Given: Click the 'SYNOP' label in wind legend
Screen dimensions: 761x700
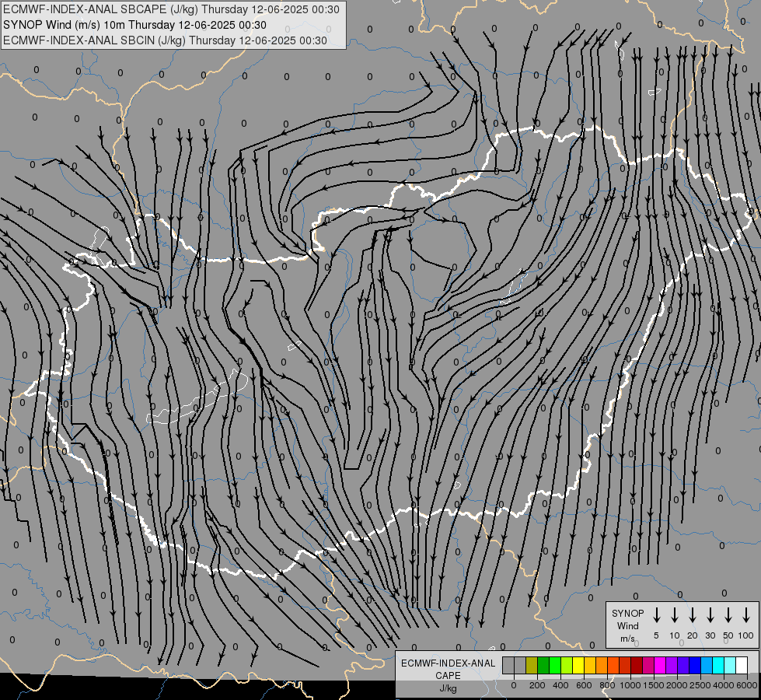Looking at the screenshot, I should [x=627, y=613].
